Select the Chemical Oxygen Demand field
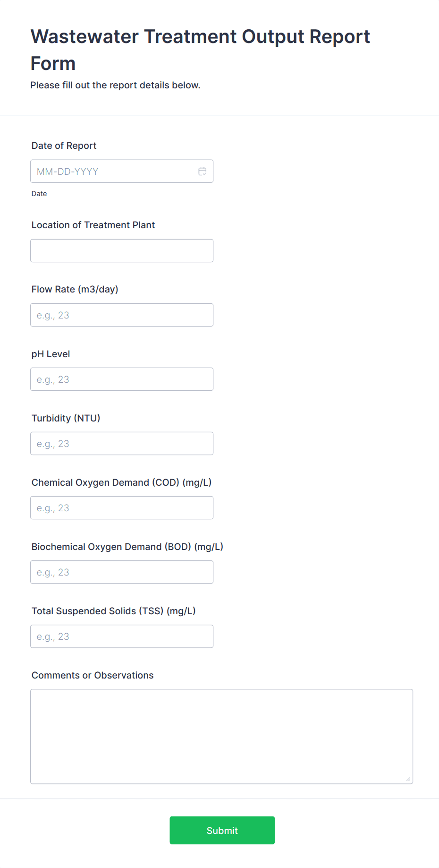 [x=121, y=507]
